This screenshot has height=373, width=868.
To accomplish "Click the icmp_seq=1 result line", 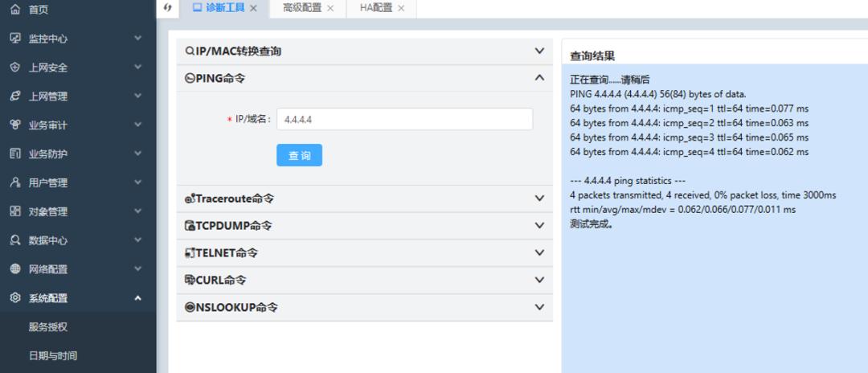I will tap(690, 109).
